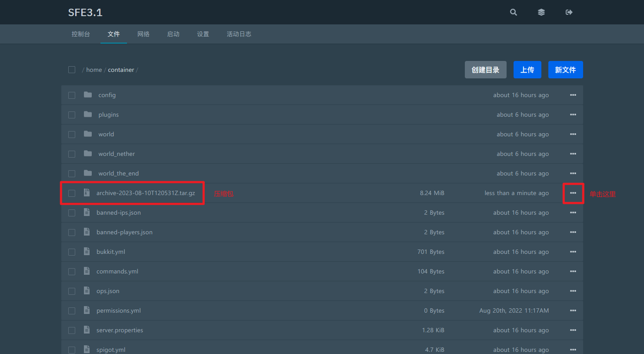
Task: Open the server layers icon in header
Action: click(x=541, y=12)
